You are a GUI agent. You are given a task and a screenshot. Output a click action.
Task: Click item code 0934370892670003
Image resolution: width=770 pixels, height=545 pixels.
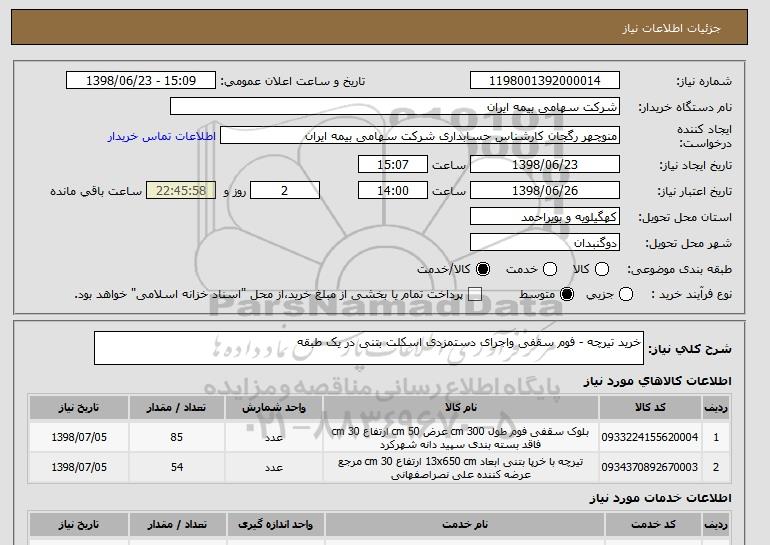click(650, 467)
